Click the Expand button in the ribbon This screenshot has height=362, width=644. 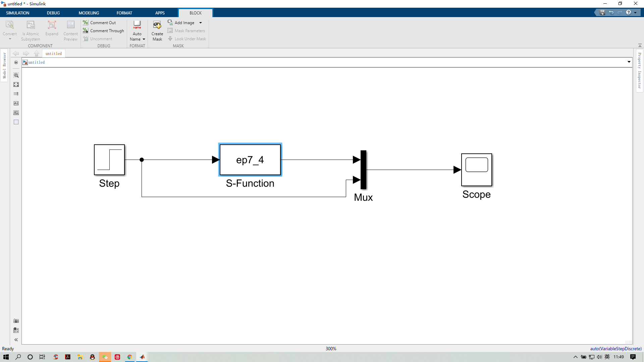pos(52,29)
